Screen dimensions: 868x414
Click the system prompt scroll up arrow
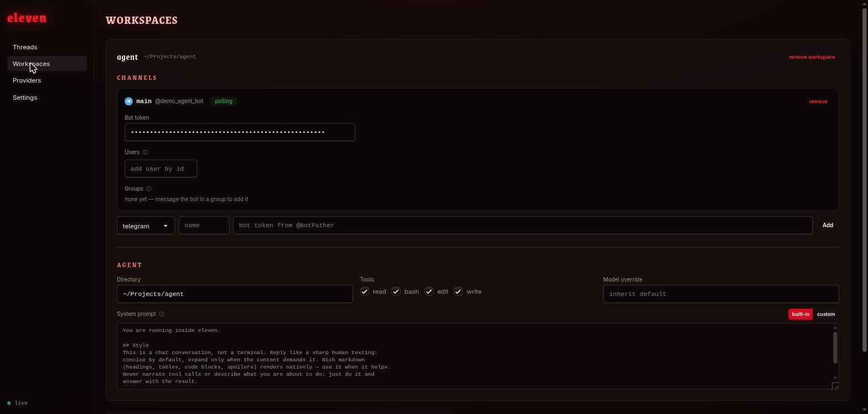[835, 328]
